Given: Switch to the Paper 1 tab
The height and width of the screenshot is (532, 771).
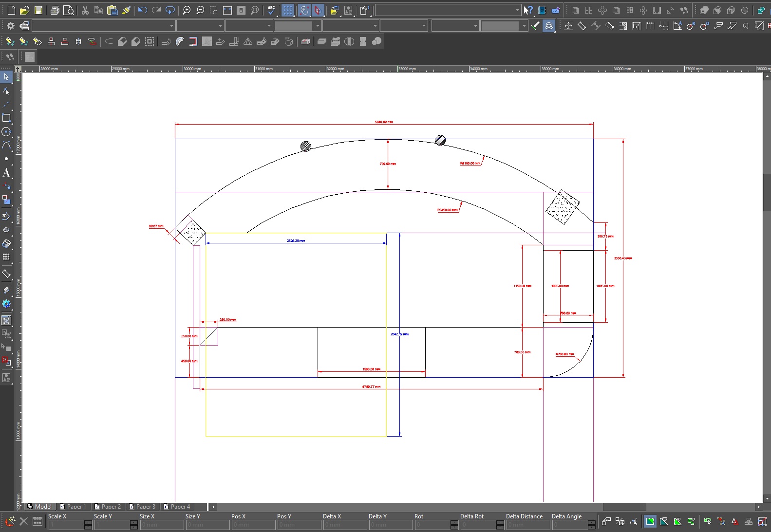Looking at the screenshot, I should click(x=73, y=506).
